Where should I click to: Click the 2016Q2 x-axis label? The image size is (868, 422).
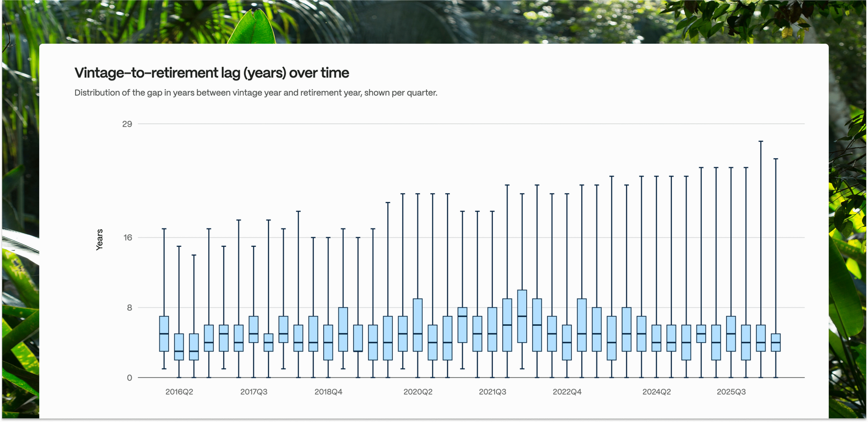pos(179,392)
